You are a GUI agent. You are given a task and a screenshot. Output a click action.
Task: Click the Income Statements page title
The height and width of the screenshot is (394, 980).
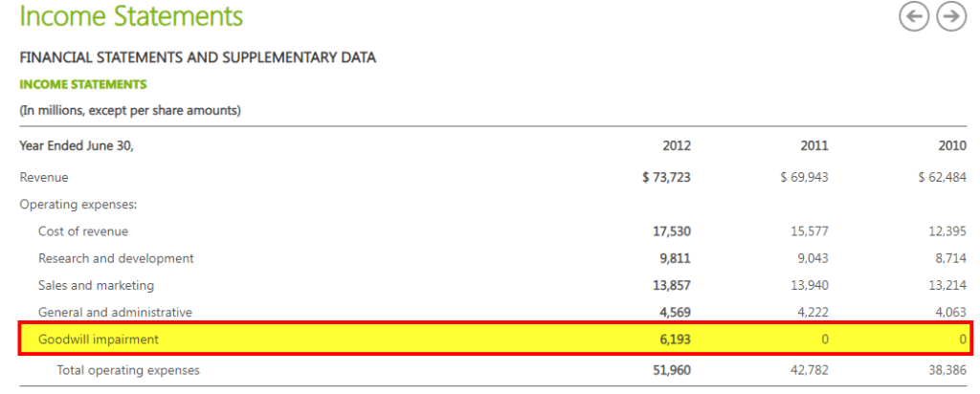[131, 16]
